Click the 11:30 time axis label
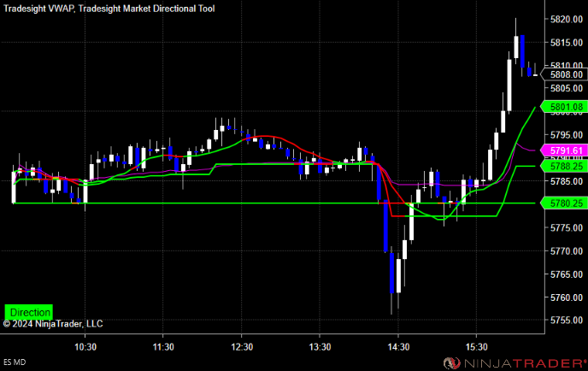The height and width of the screenshot is (371, 588). coord(163,347)
